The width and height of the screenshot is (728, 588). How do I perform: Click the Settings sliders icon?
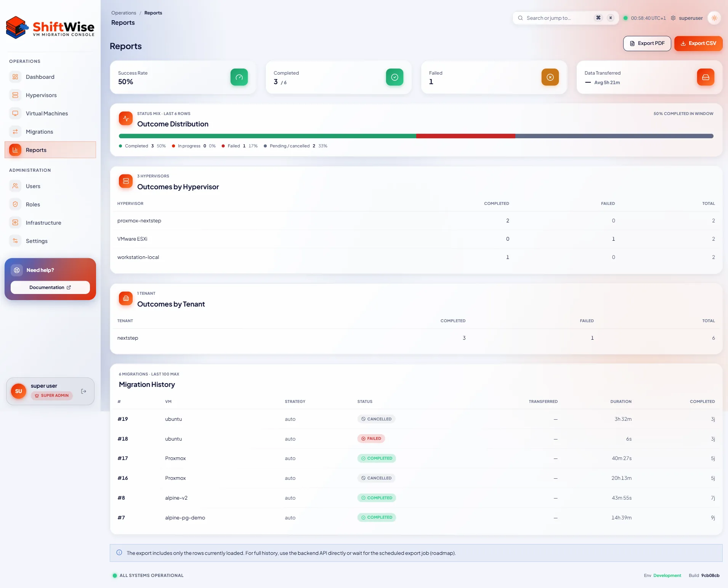[15, 241]
